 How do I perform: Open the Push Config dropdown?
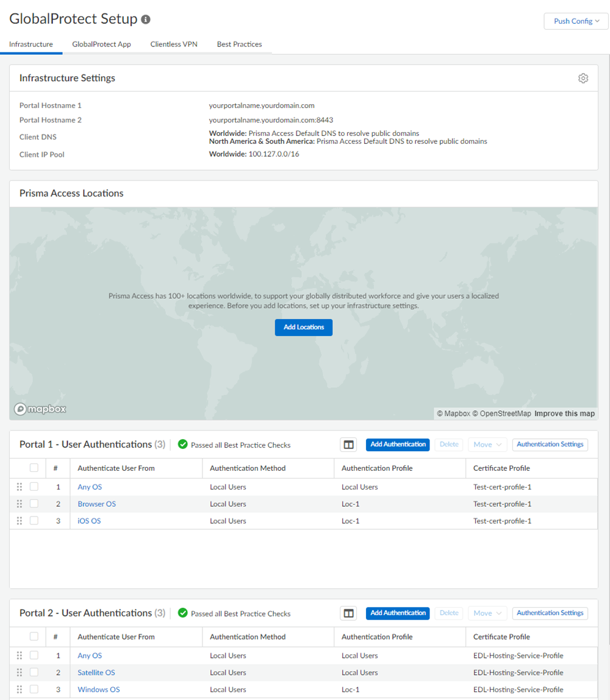click(576, 21)
